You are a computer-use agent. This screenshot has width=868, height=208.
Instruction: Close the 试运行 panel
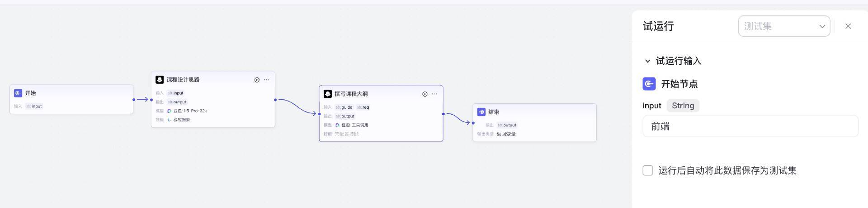[848, 26]
